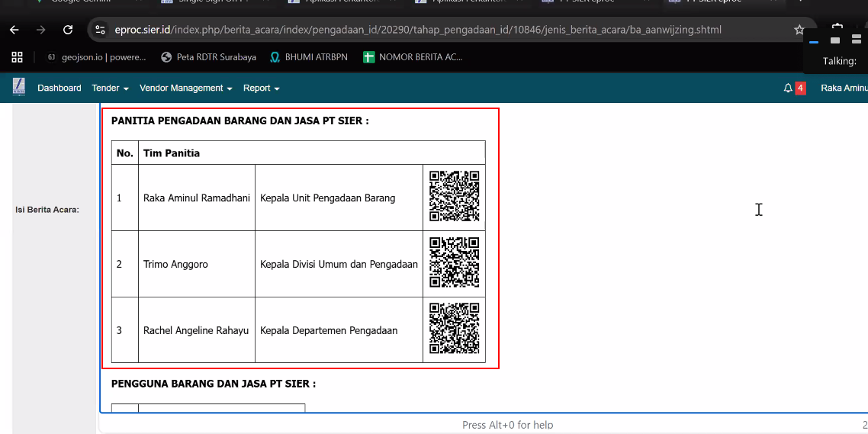Screen dimensions: 868x434
Task: Open geojson.io bookmark
Action: tap(95, 57)
